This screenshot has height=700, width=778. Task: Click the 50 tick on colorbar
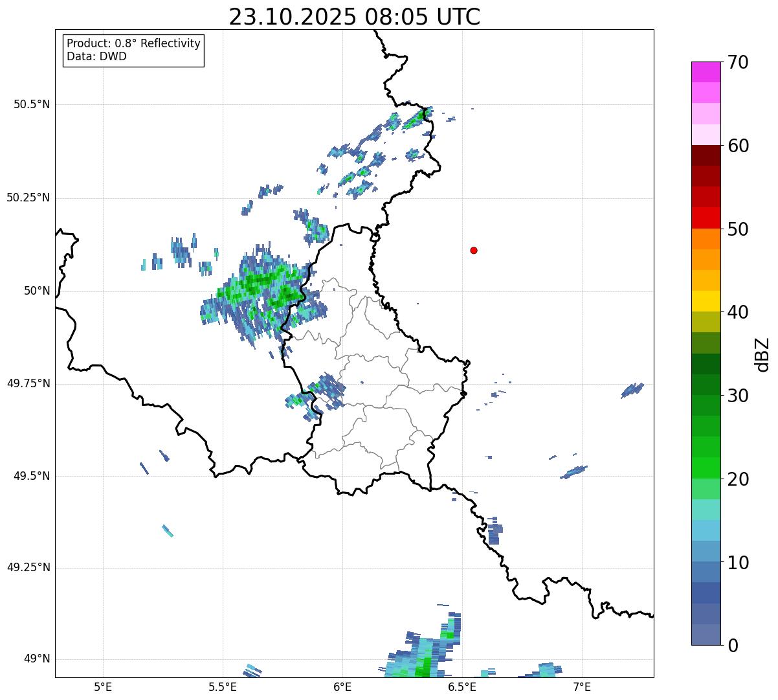(737, 229)
